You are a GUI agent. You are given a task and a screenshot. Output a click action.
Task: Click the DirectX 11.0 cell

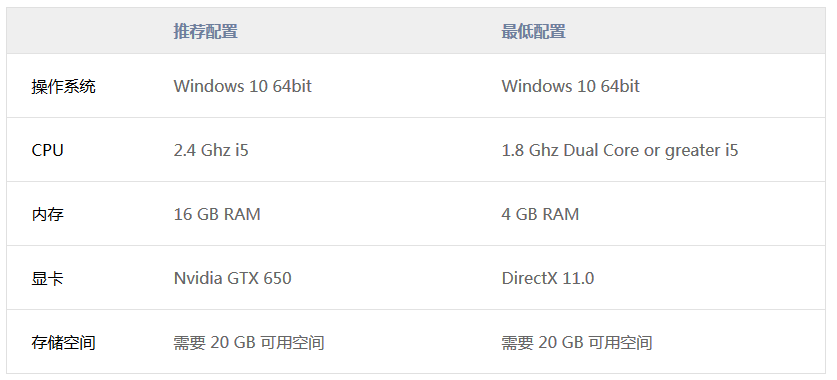pyautogui.click(x=548, y=279)
